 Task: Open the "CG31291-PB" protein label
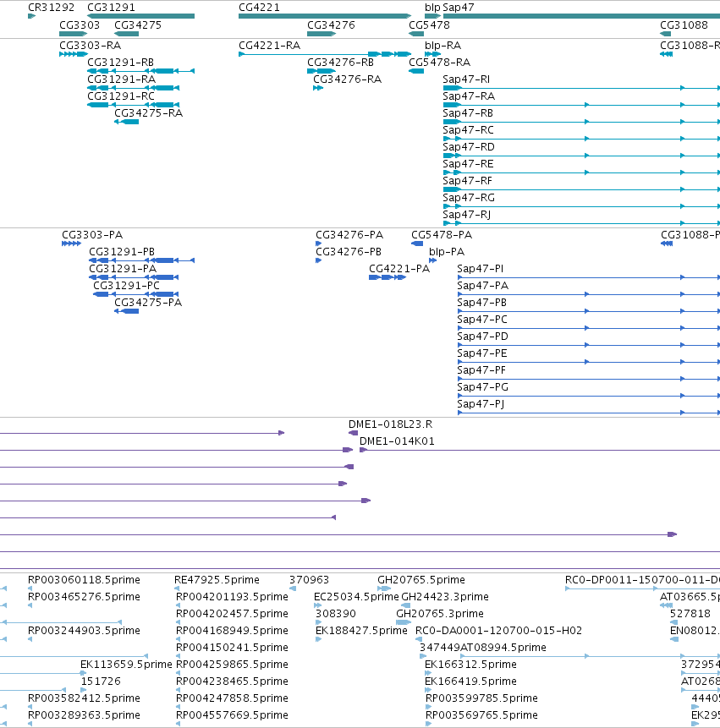pyautogui.click(x=122, y=252)
